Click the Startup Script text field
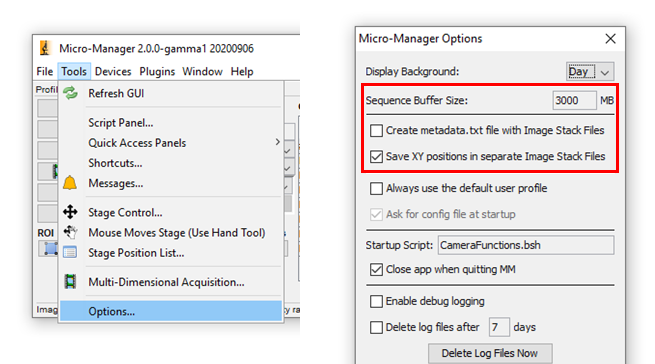Viewport: 655px width, 364px height. tap(526, 245)
